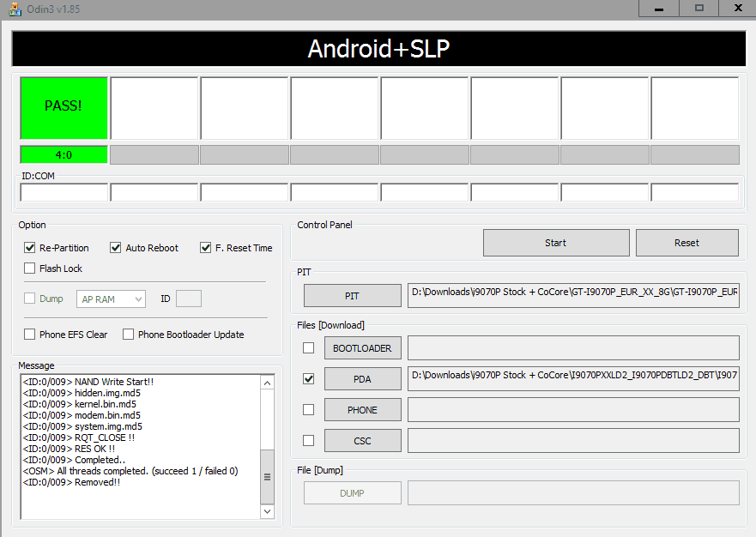Click the Reset button
This screenshot has height=537, width=756.
pyautogui.click(x=686, y=243)
